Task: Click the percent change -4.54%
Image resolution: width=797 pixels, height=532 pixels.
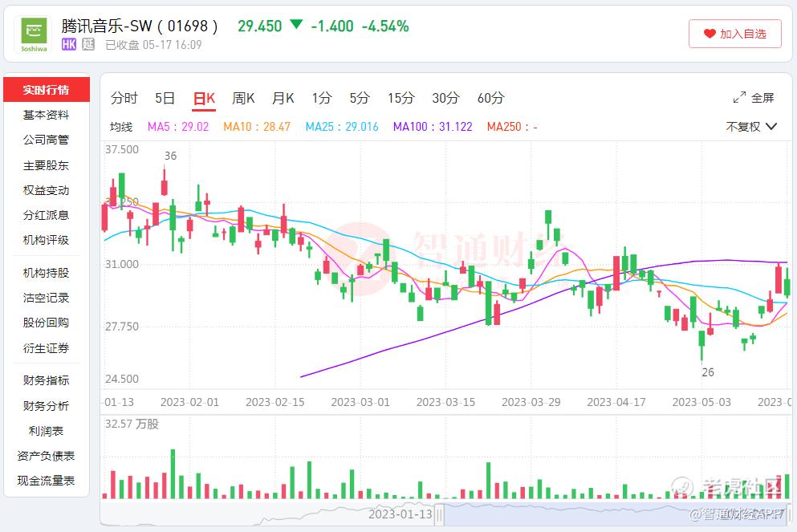Action: (384, 26)
